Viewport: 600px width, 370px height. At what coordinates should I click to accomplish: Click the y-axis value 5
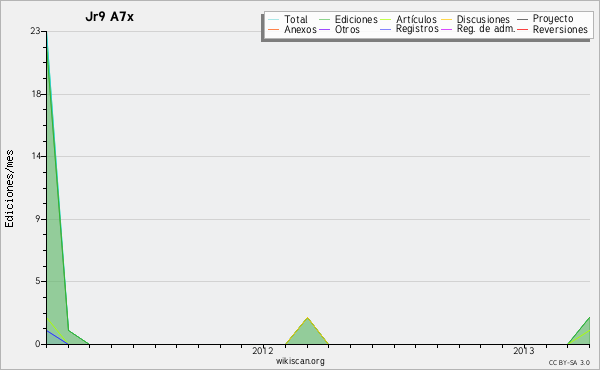pyautogui.click(x=38, y=281)
